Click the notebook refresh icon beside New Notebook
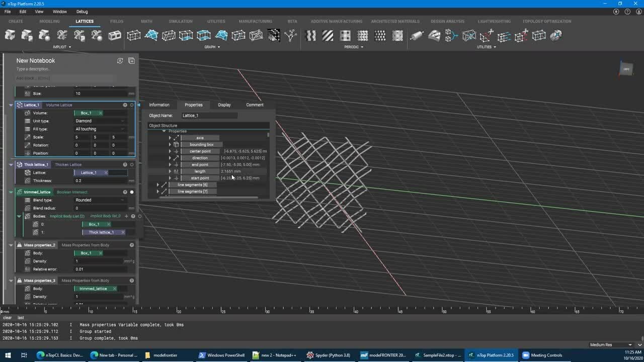The image size is (644, 362). click(120, 61)
